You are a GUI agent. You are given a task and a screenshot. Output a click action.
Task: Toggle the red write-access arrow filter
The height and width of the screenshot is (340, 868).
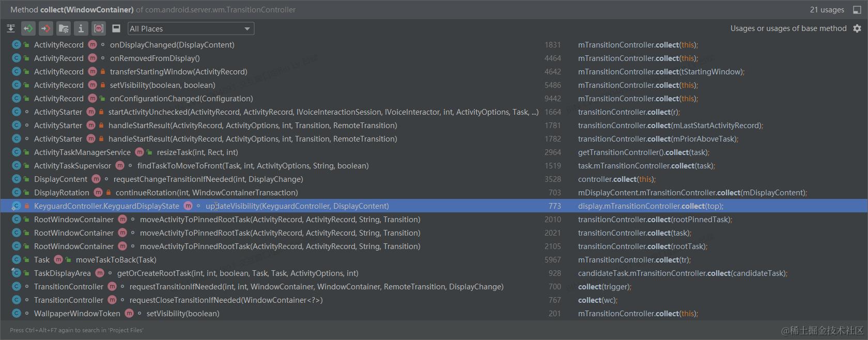pos(46,28)
